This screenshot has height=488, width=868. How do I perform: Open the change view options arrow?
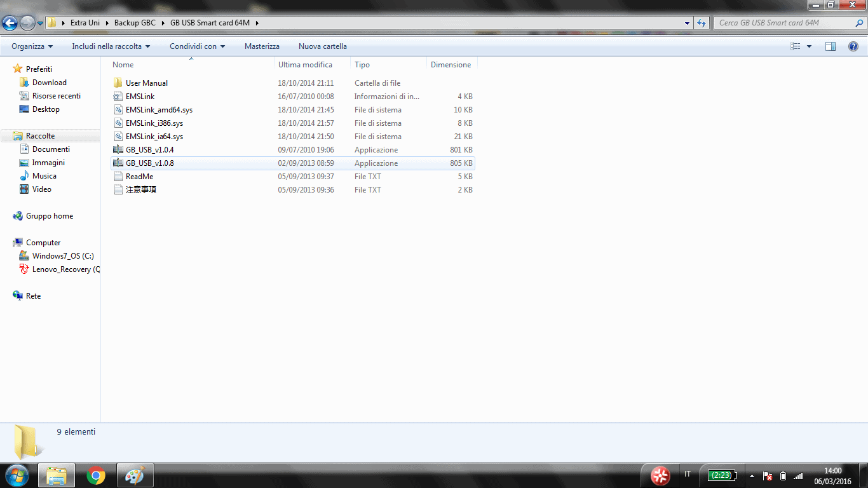tap(809, 46)
